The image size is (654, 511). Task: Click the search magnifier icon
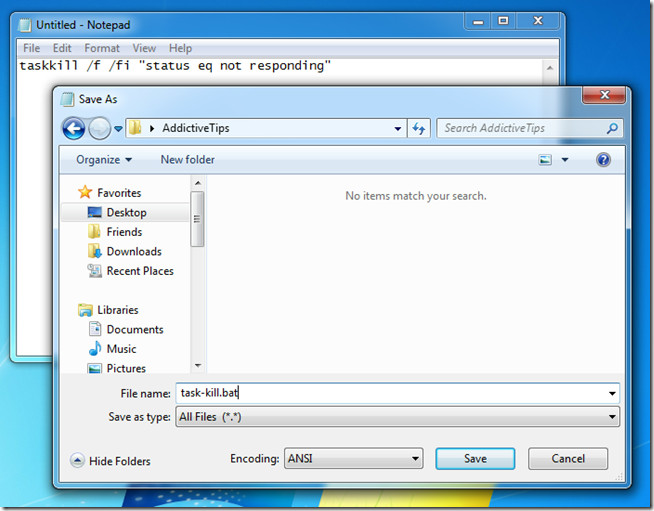click(x=612, y=128)
